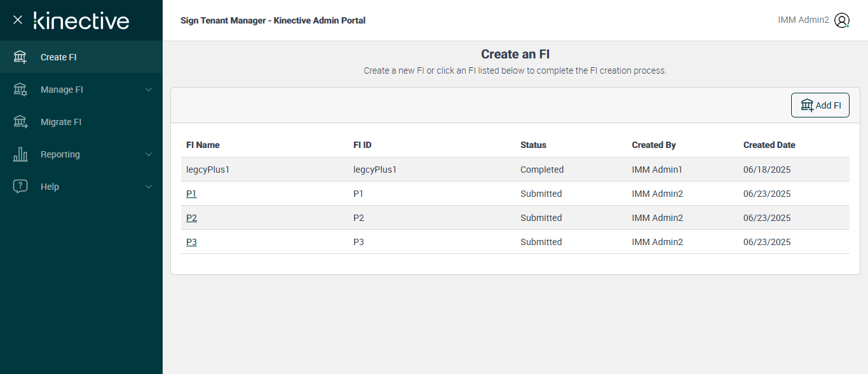Screen dimensions: 868x374
Task: Click the Create FI bank icon
Action: (x=20, y=57)
